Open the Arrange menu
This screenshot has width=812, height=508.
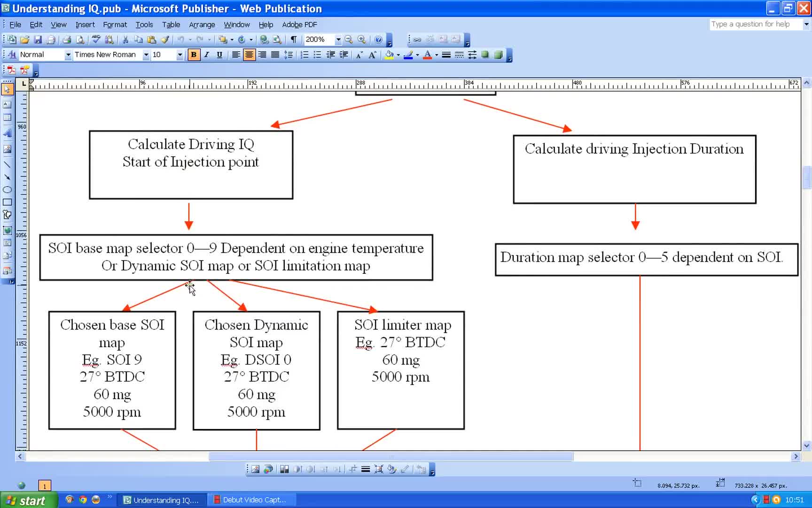pos(202,24)
